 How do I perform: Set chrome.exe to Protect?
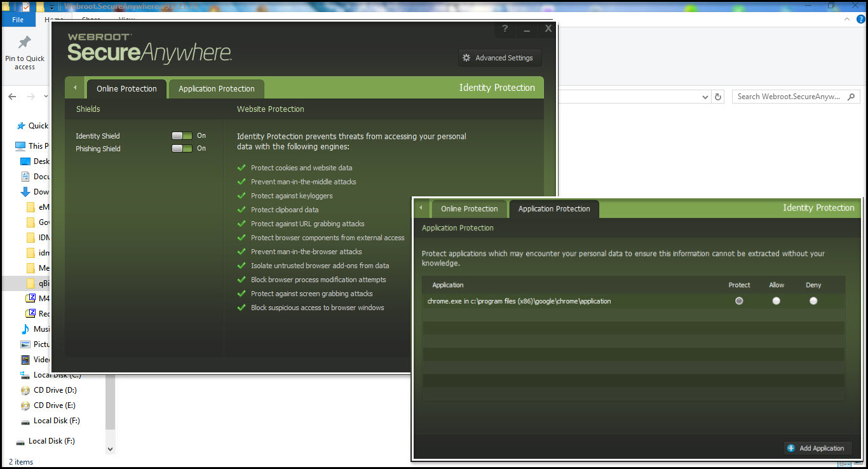(x=739, y=301)
